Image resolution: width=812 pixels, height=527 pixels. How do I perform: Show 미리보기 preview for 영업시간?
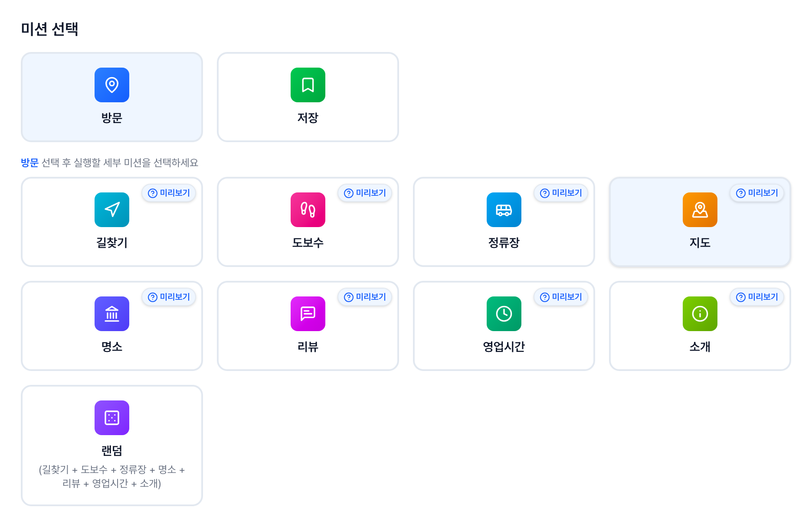coord(561,297)
